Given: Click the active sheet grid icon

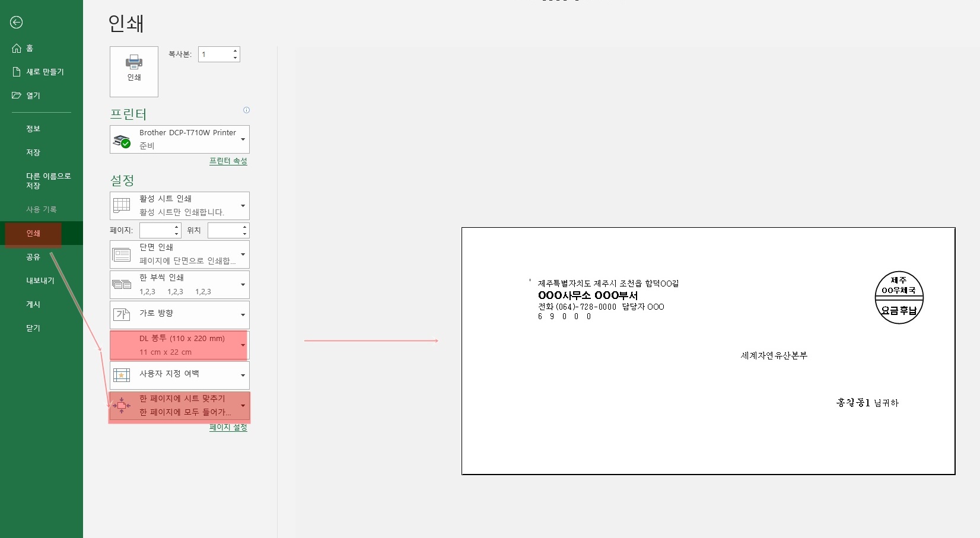Looking at the screenshot, I should point(122,205).
